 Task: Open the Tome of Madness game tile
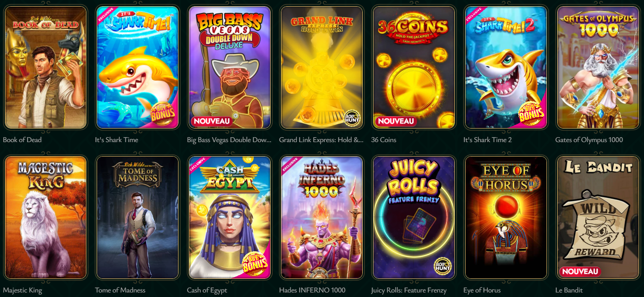click(x=138, y=217)
